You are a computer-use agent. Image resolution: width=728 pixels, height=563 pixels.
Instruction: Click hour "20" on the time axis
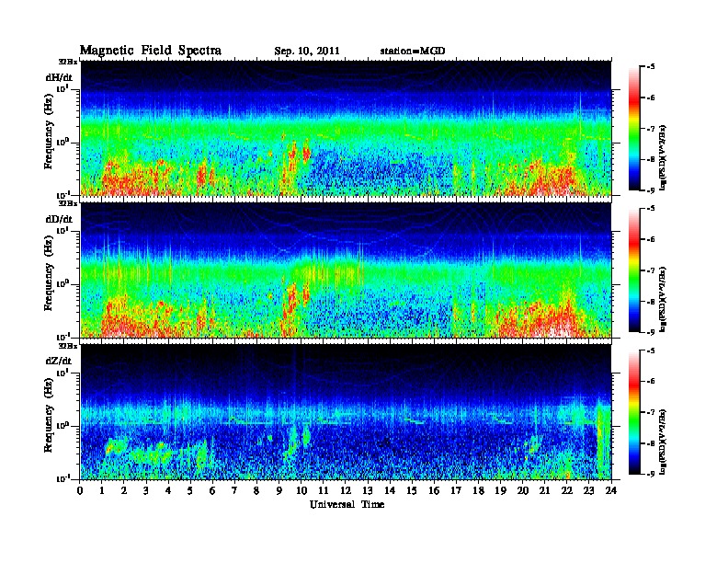coord(523,490)
